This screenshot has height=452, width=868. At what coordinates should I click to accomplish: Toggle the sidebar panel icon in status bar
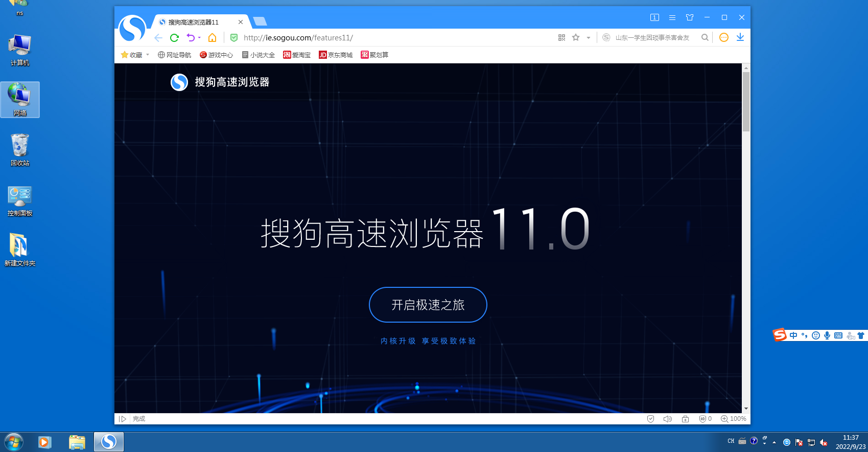[x=123, y=419]
